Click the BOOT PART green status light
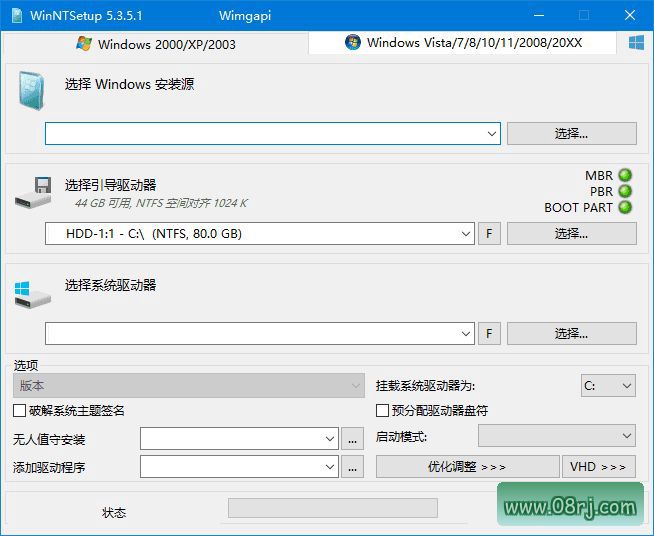 click(x=625, y=207)
